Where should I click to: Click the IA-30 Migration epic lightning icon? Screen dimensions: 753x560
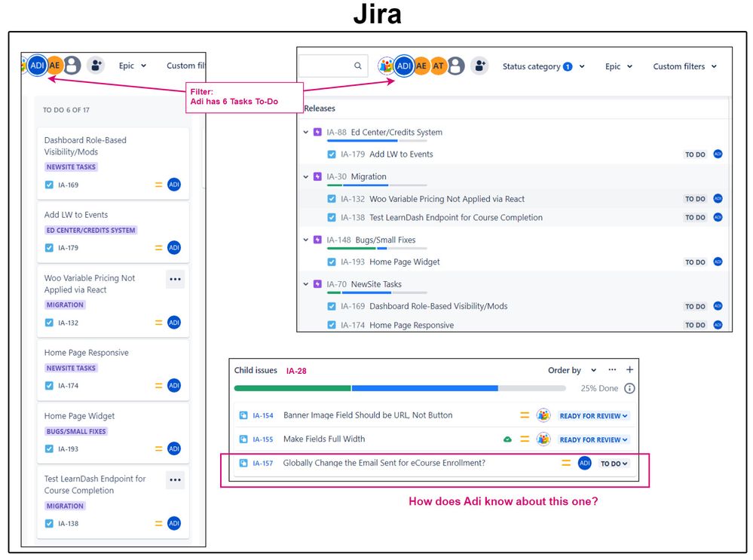pos(317,176)
